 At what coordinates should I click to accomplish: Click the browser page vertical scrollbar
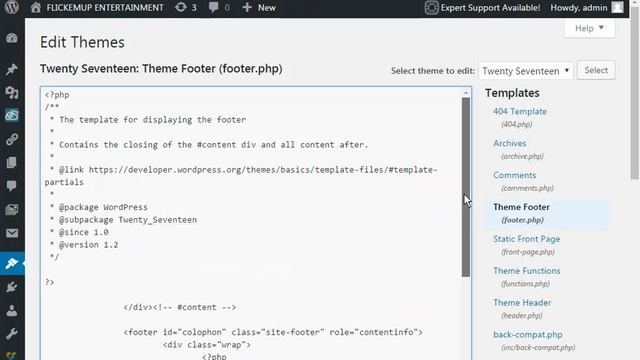point(634,94)
